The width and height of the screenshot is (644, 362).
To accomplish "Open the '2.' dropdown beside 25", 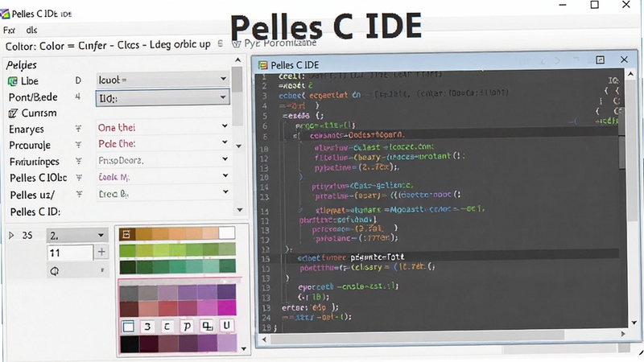I will pos(77,236).
